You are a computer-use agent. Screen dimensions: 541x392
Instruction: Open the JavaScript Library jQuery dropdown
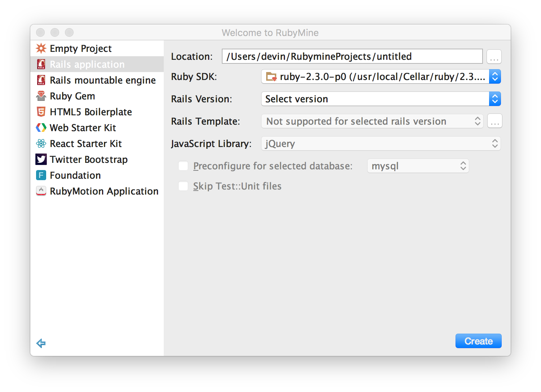381,144
